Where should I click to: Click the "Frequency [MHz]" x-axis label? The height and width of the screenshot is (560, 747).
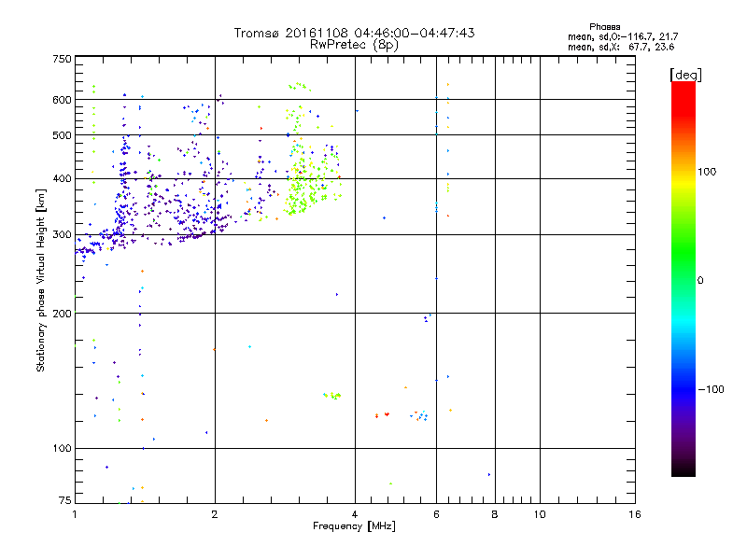(x=354, y=526)
